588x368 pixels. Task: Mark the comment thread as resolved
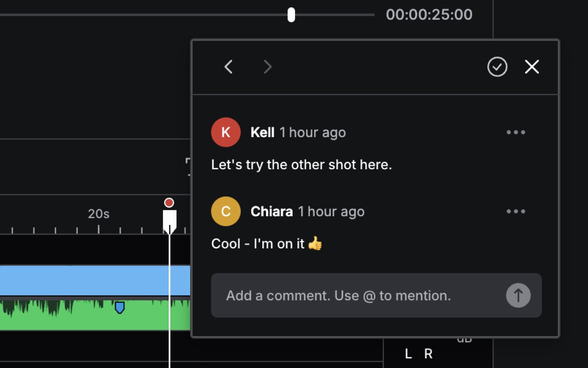tap(497, 67)
